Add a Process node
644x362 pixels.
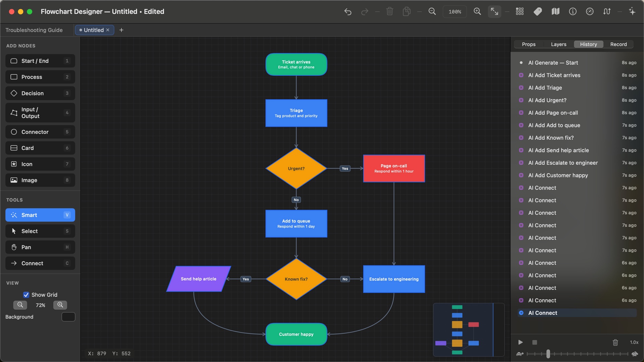[x=40, y=77]
